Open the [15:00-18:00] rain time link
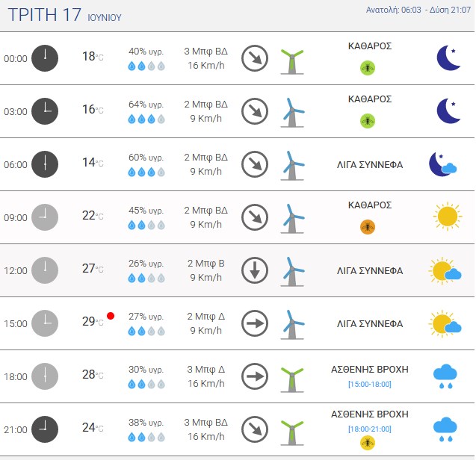 [x=370, y=384]
